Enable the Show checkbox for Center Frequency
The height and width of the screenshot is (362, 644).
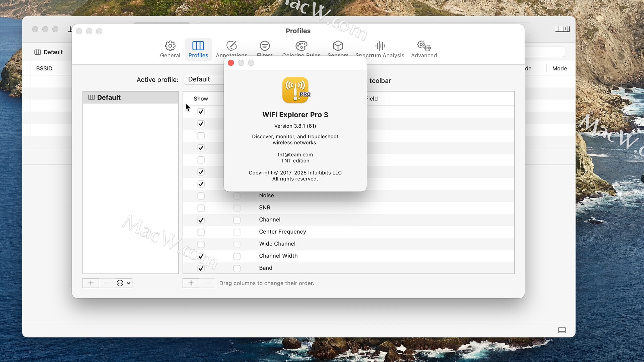[x=201, y=232]
